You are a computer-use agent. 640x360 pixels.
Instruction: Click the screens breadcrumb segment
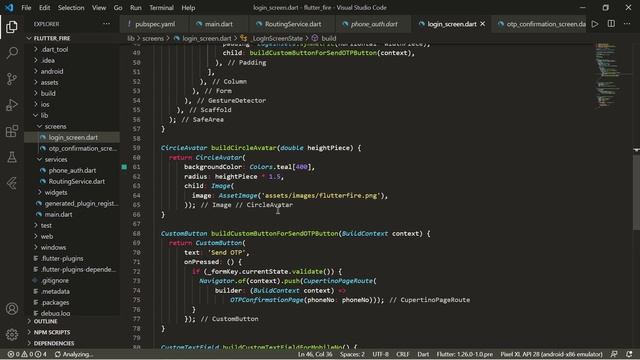153,38
